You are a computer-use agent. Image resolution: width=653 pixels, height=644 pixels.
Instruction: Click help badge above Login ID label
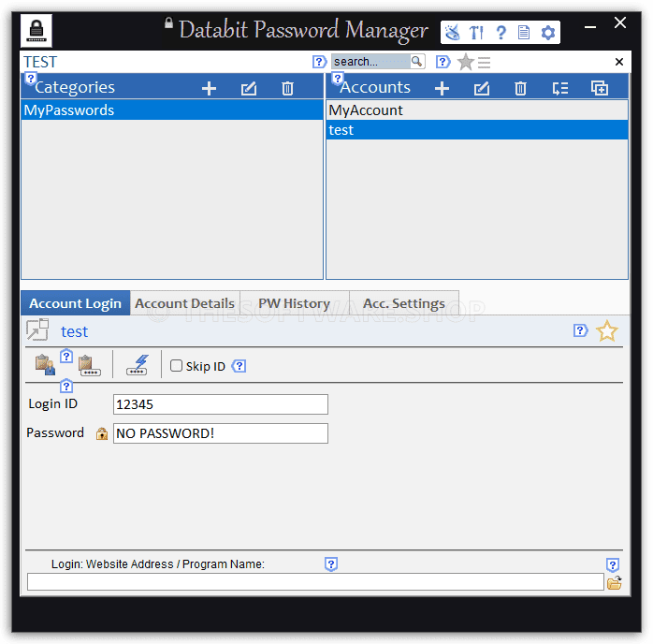[x=66, y=387]
